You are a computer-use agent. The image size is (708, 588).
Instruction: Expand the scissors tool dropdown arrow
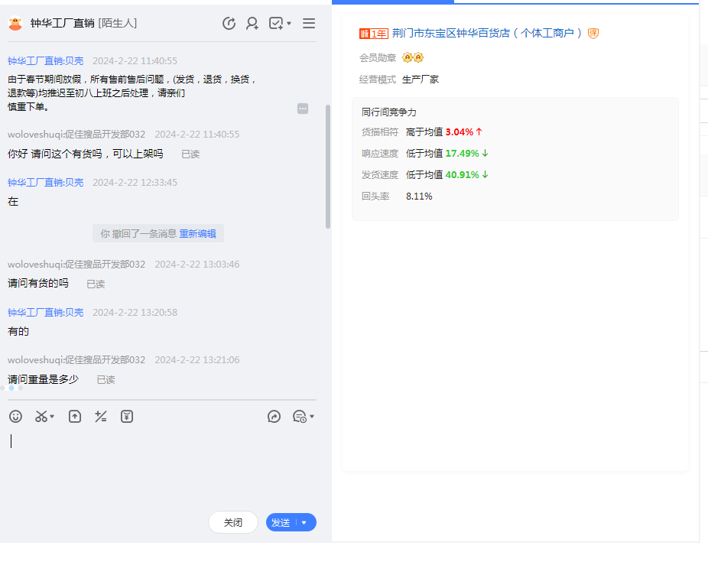pos(52,417)
